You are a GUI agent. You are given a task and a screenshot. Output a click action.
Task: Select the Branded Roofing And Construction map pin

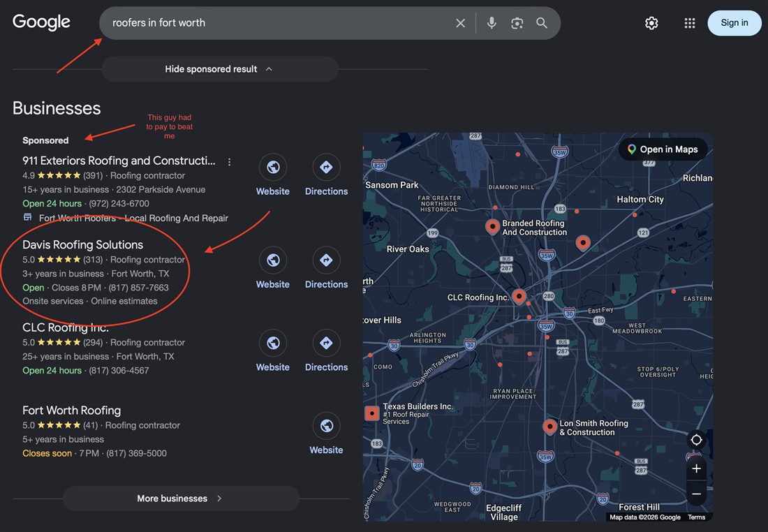coord(492,227)
